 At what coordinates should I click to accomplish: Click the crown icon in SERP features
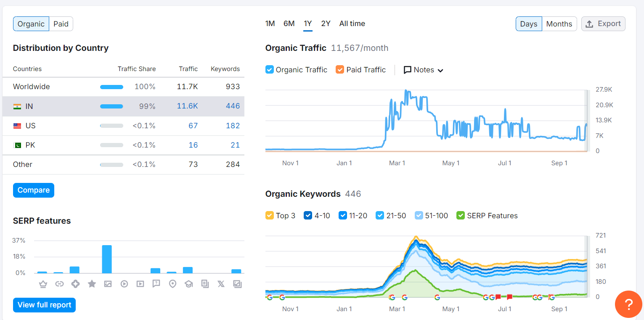(42, 284)
